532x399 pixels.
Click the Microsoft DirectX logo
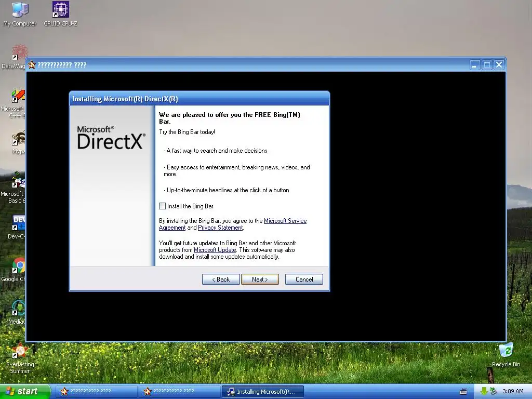click(111, 137)
